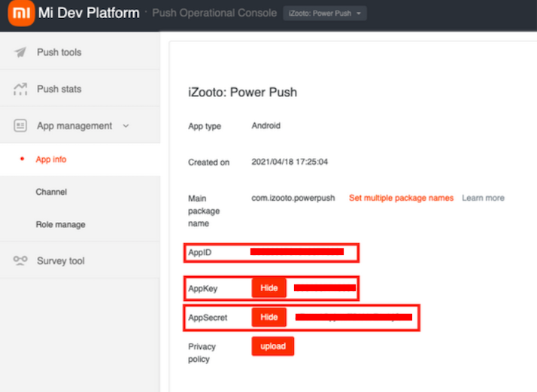Click the App type label
Screen dimensions: 537x392
coord(205,126)
